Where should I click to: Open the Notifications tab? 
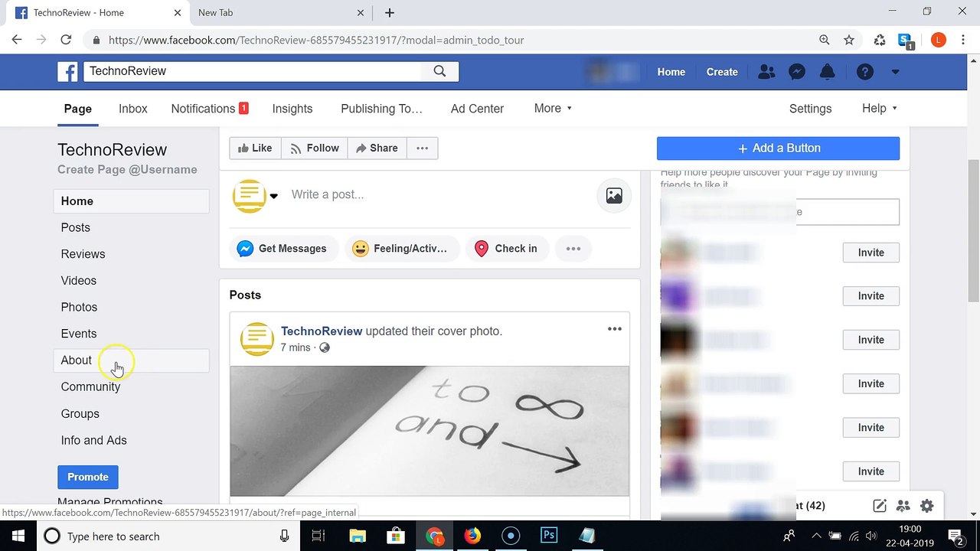tap(210, 109)
